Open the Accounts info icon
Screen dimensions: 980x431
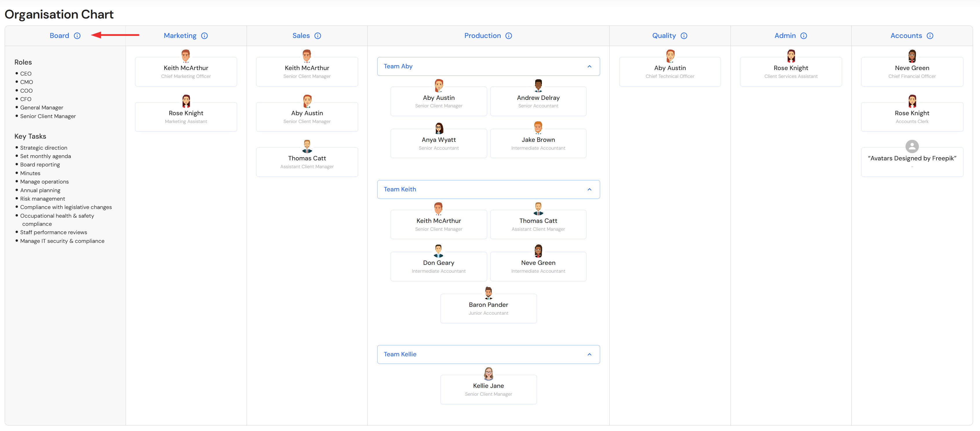point(930,36)
